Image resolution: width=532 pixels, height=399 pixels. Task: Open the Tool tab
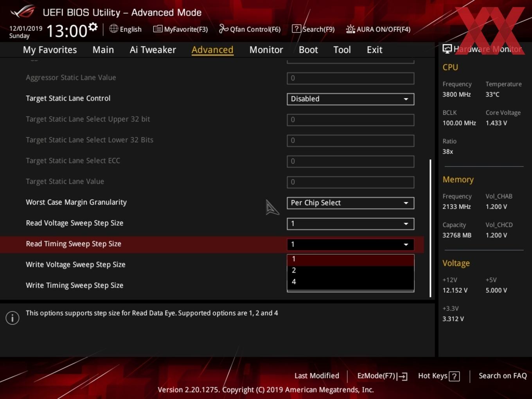[342, 50]
